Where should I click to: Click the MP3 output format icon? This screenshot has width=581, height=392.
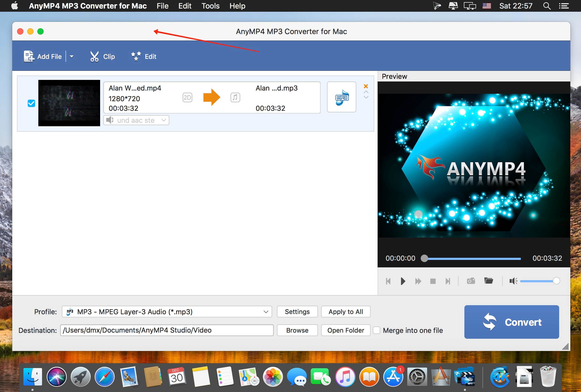(x=341, y=97)
